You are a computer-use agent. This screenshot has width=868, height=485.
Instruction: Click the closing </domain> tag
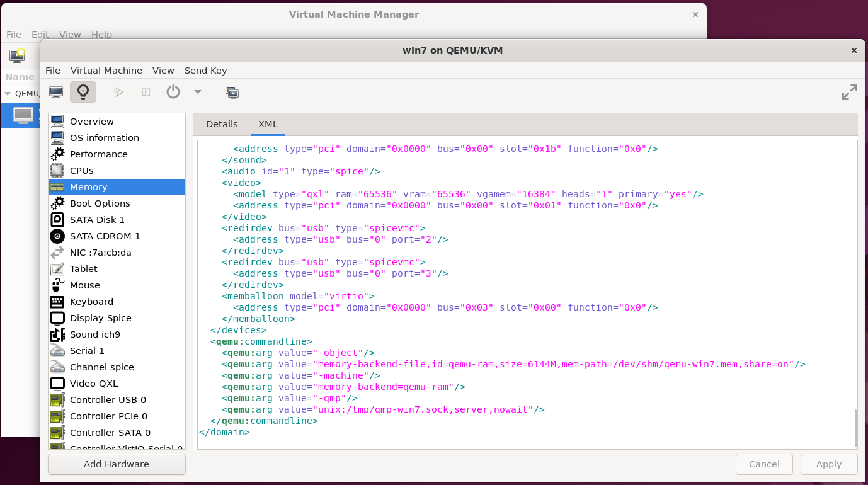coord(224,432)
